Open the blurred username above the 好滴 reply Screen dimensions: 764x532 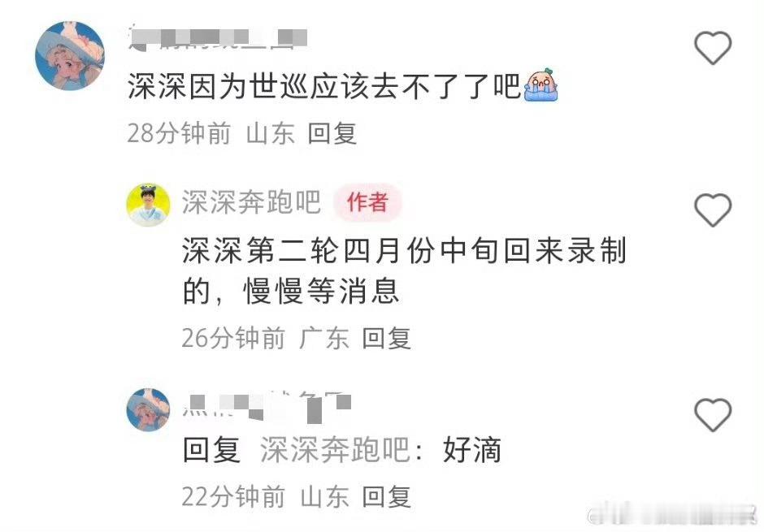pyautogui.click(x=267, y=405)
